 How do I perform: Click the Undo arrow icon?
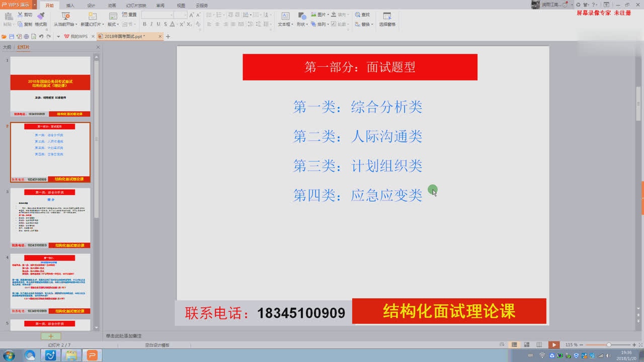click(41, 36)
